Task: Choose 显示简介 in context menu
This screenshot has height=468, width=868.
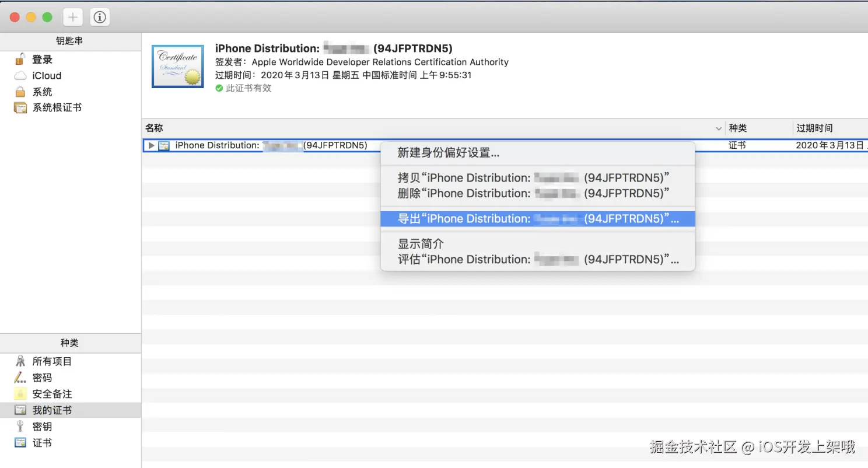Action: tap(537, 244)
